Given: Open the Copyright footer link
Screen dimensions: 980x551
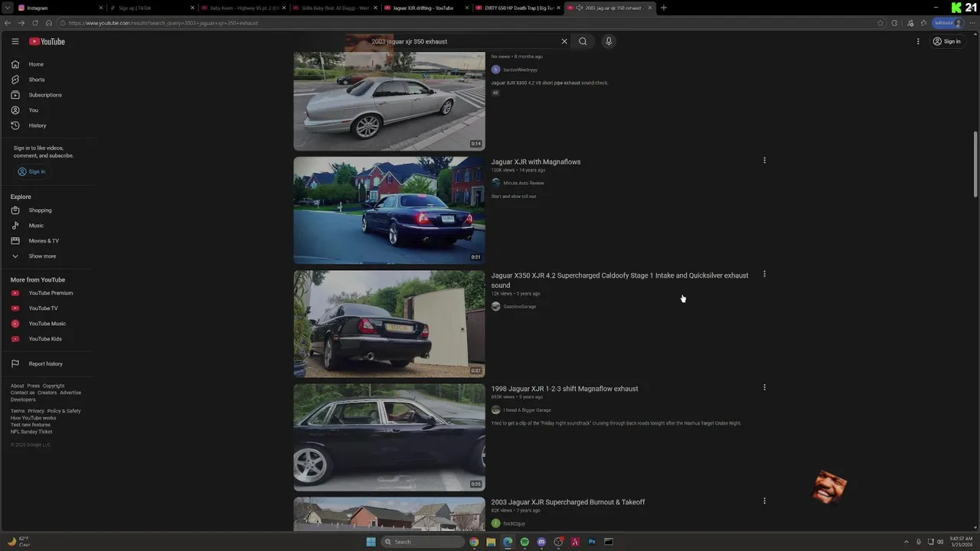Looking at the screenshot, I should click(x=54, y=386).
